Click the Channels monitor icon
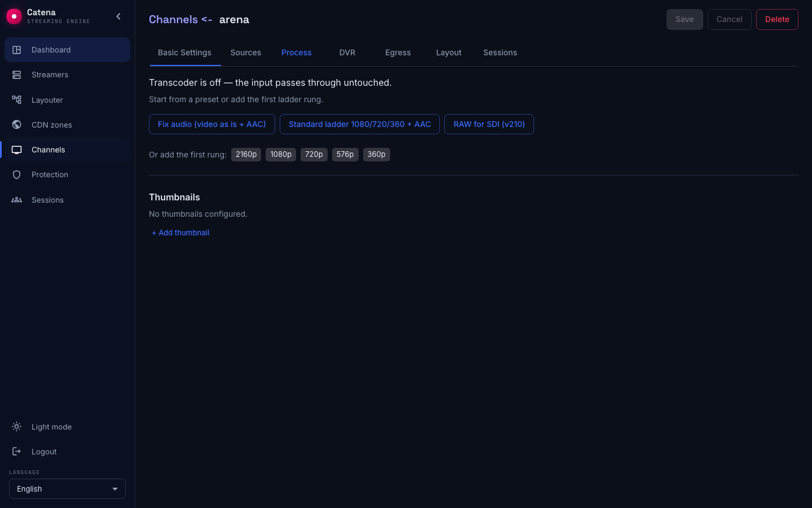The image size is (812, 508). (x=17, y=150)
